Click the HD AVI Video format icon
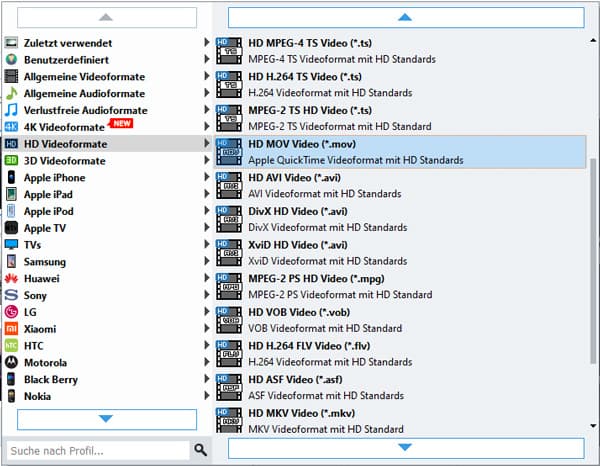600x466 pixels. (x=229, y=185)
